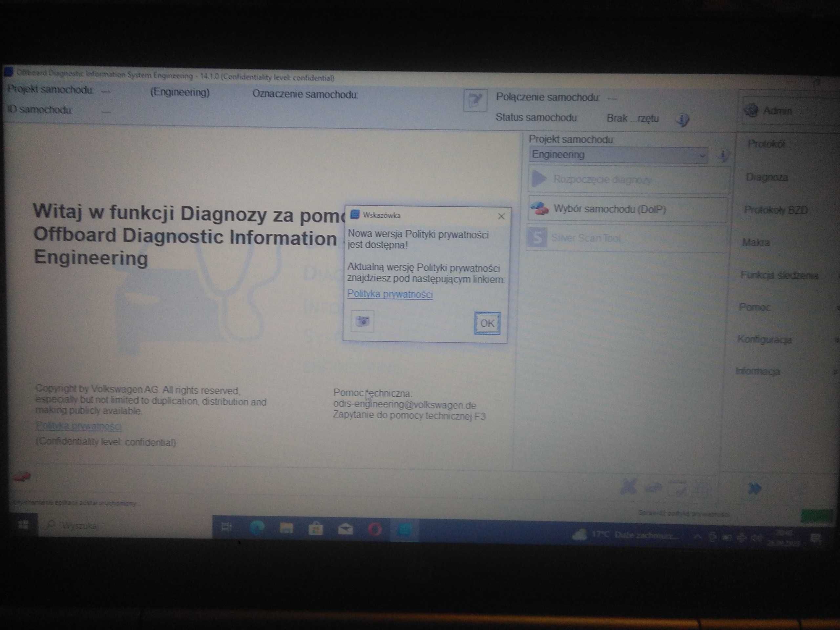This screenshot has width=840, height=630.
Task: Click the Admin gear icon
Action: (x=751, y=111)
